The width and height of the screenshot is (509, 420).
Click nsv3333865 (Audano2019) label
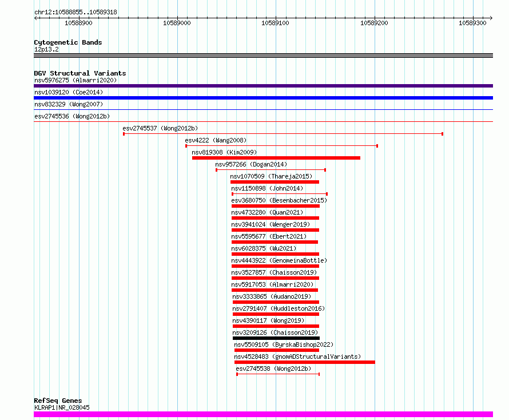coord(272,296)
